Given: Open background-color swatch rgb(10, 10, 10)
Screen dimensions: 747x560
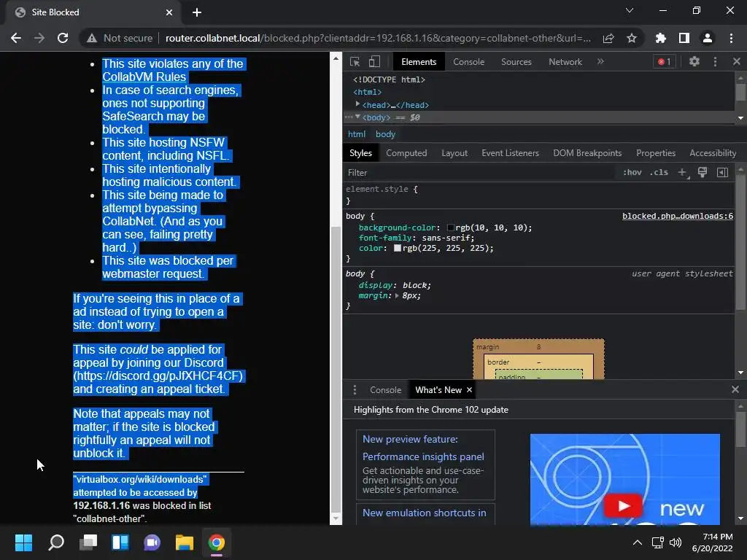Looking at the screenshot, I should pos(451,227).
